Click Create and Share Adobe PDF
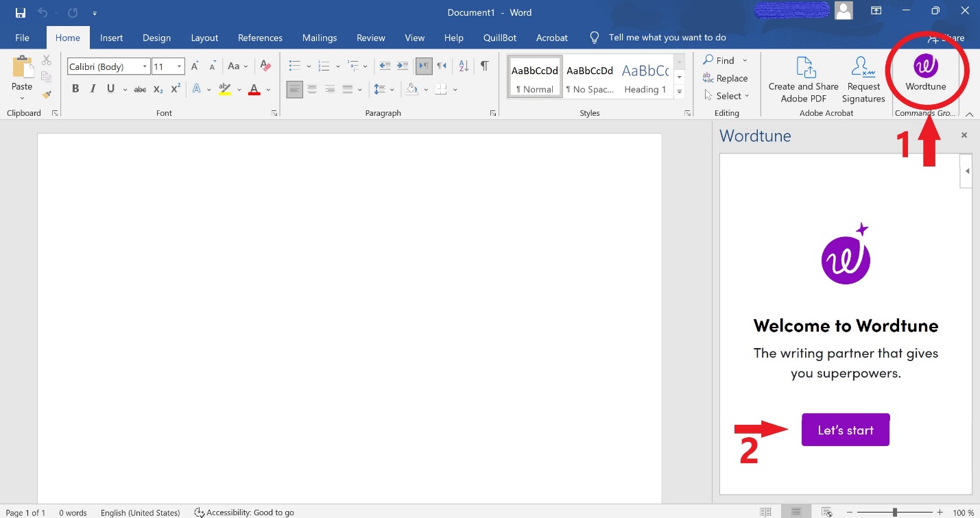The width and height of the screenshot is (980, 518). coord(804,80)
